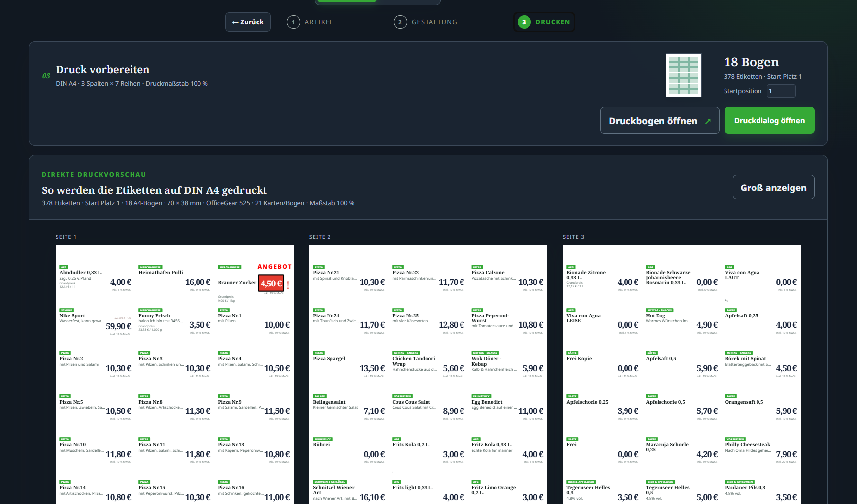The height and width of the screenshot is (504, 857).
Task: Click the Pizza Nr.16 label
Action: click(x=231, y=487)
